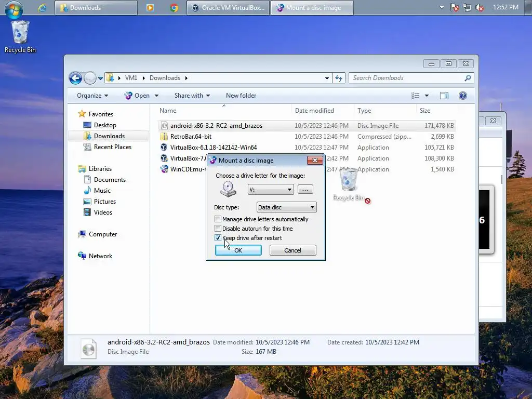Image resolution: width=532 pixels, height=399 pixels.
Task: Open the drive letter V: dropdown
Action: click(270, 190)
